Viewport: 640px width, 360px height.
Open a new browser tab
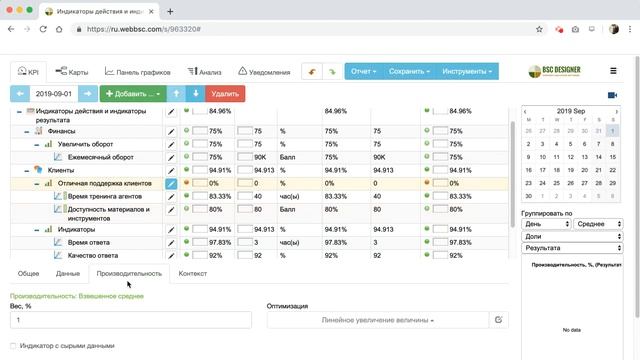[170, 11]
